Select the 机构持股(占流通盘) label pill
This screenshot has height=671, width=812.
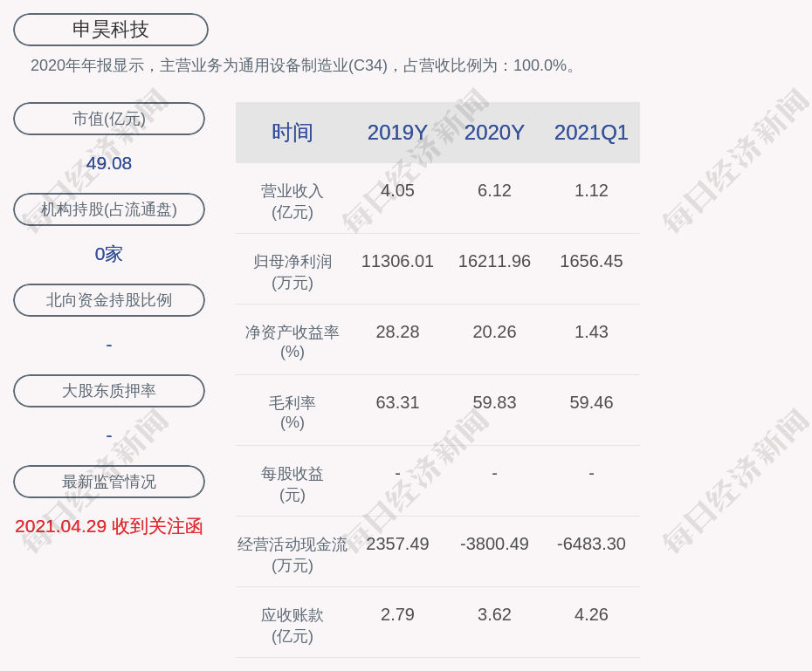pos(109,209)
